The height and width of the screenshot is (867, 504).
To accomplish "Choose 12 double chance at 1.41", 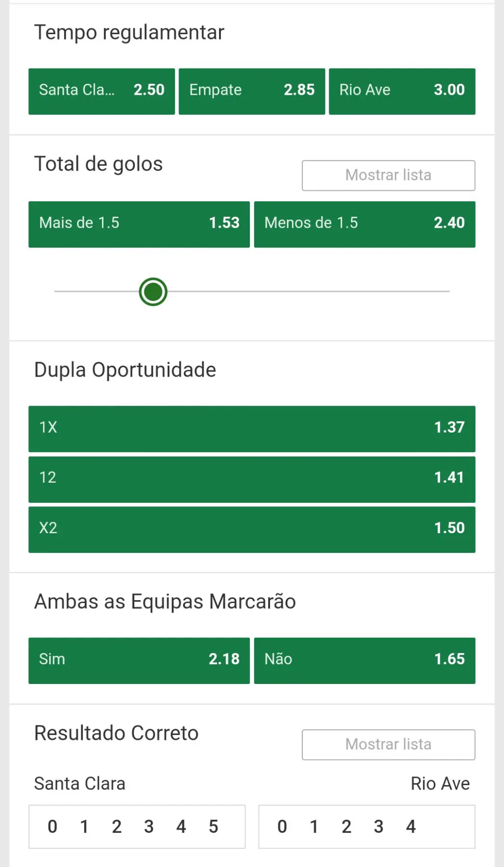I will (252, 479).
